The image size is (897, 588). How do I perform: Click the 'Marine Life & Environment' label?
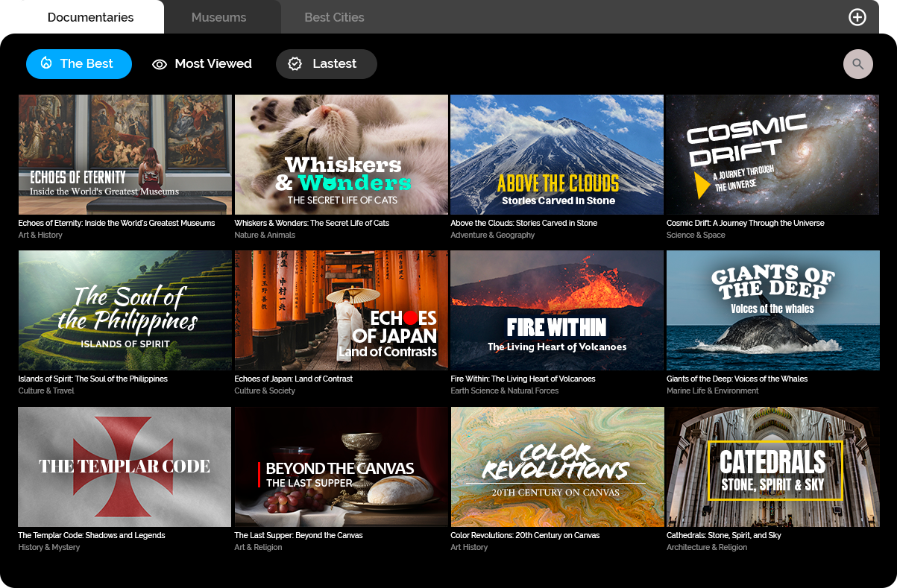pyautogui.click(x=713, y=391)
